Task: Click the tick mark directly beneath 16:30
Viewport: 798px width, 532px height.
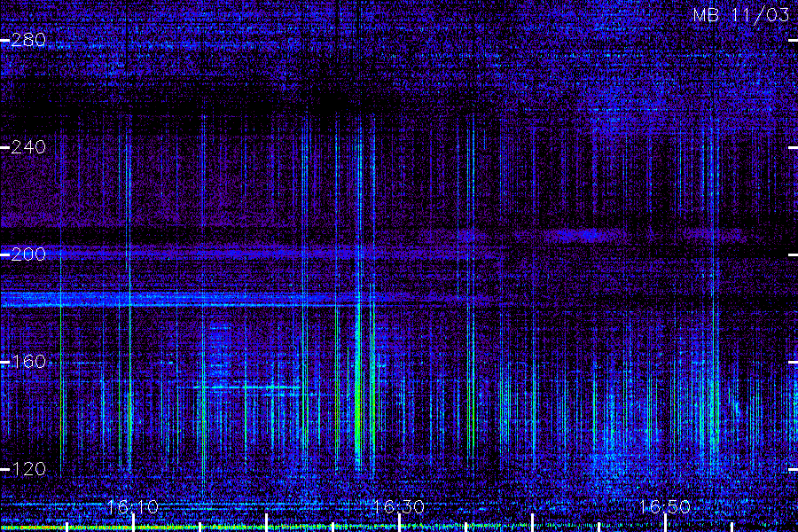Action: 400,523
